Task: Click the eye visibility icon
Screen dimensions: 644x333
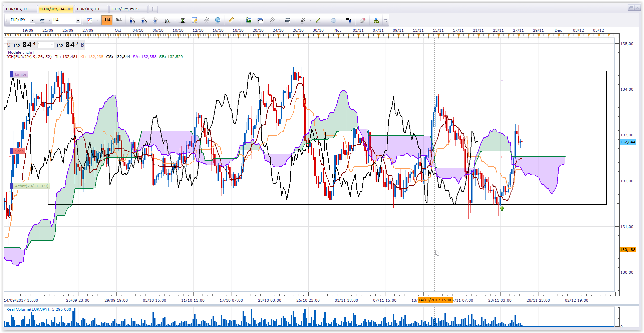Action: (x=207, y=20)
